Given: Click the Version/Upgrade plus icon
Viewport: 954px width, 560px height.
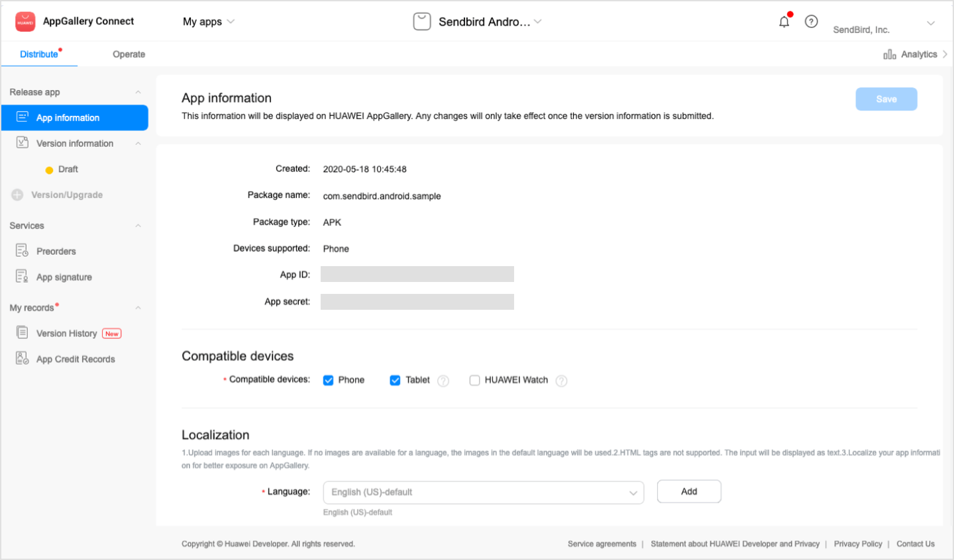Looking at the screenshot, I should (17, 195).
